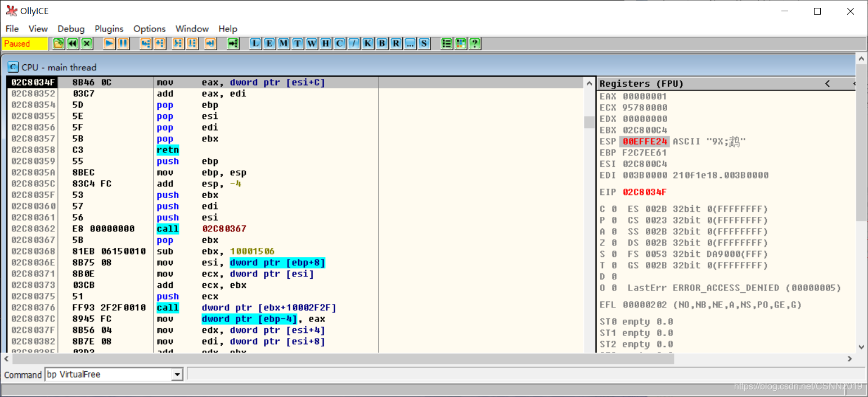The height and width of the screenshot is (397, 868).
Task: Open the View menu
Action: [38, 29]
